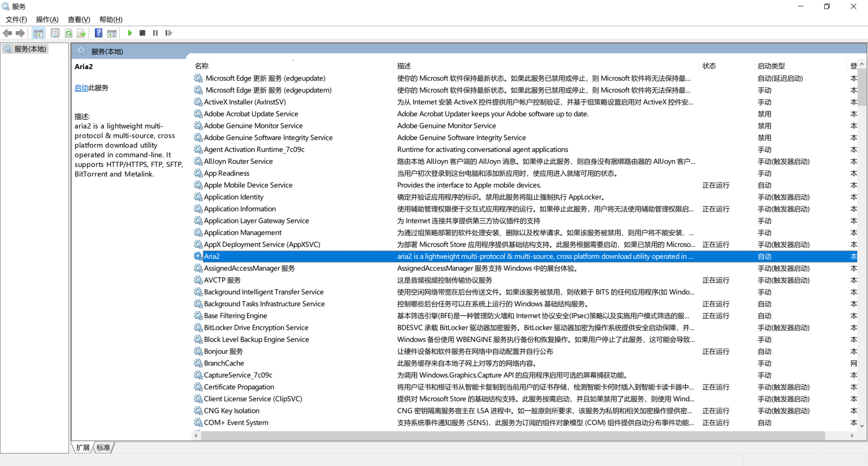Click the gear icon beside AllJoyn Router Service
The width and height of the screenshot is (868, 466).
(x=198, y=161)
